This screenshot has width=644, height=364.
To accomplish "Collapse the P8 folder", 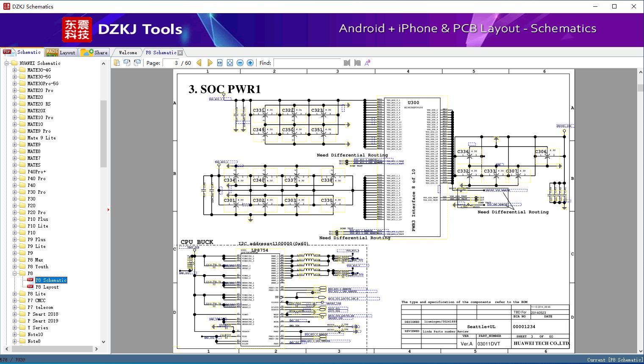I will (x=15, y=273).
